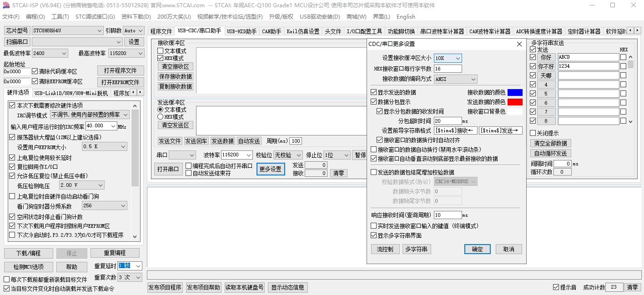Click hardware tabs right scroll arrow

[141, 93]
